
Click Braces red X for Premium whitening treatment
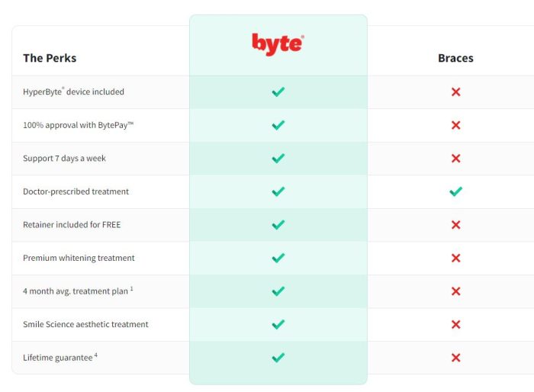pyautogui.click(x=455, y=258)
